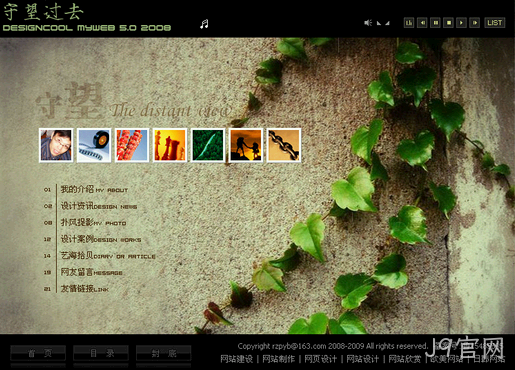Go to 网友留言 Message page
The width and height of the screenshot is (515, 370).
tap(91, 272)
